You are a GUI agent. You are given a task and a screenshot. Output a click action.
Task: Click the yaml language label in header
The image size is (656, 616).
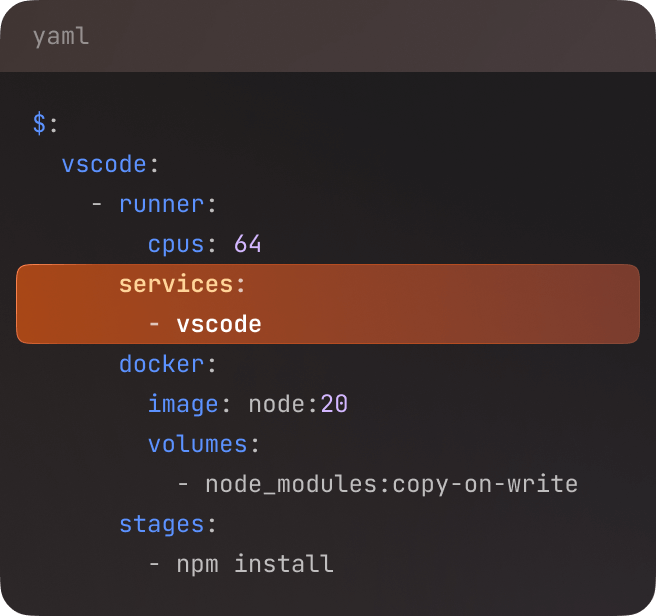(61, 37)
